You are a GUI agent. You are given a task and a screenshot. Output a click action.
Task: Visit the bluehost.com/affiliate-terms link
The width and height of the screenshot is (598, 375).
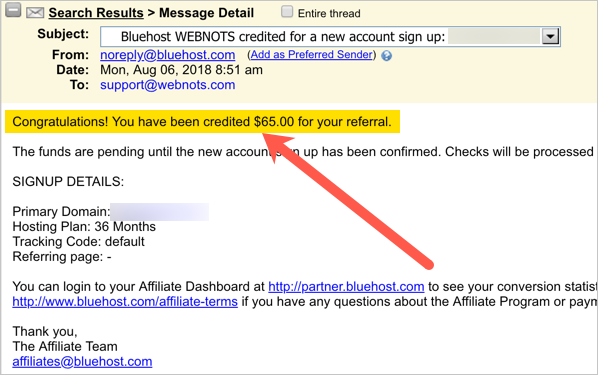125,302
